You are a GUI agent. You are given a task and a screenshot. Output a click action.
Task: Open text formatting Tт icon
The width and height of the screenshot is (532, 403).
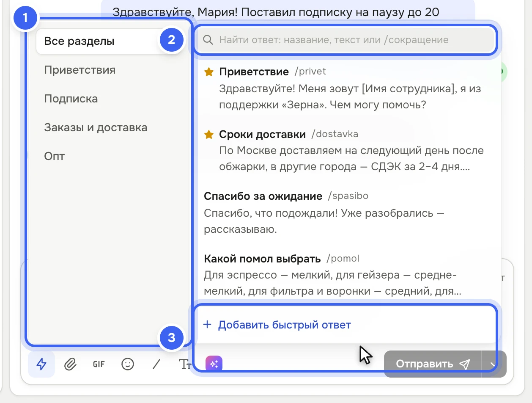pyautogui.click(x=185, y=364)
